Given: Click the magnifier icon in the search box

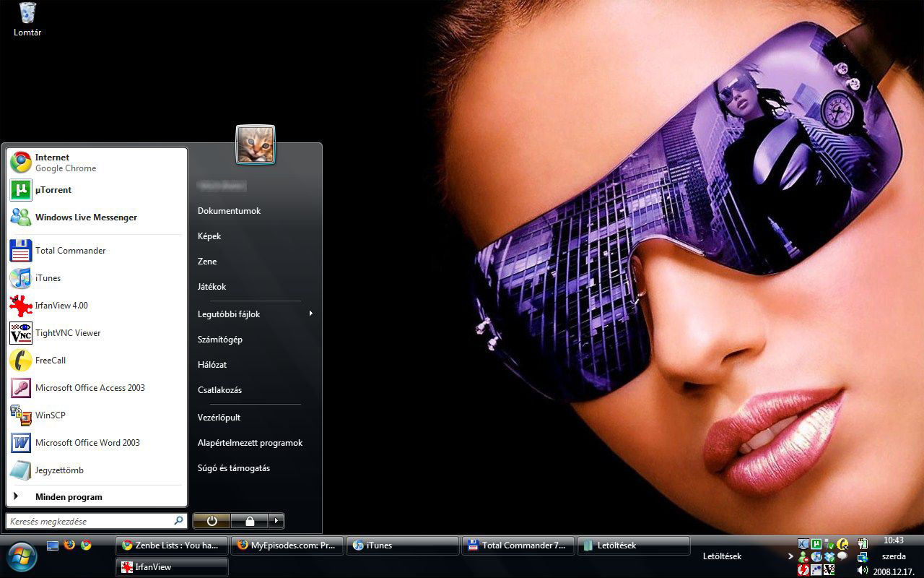Looking at the screenshot, I should pos(178,521).
